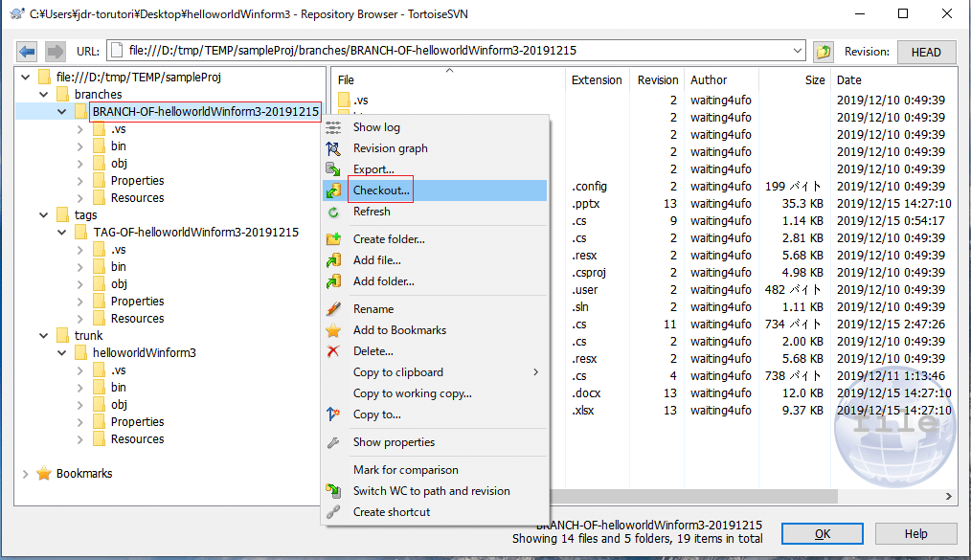This screenshot has width=971, height=560.
Task: Click the Help button
Action: [x=915, y=533]
